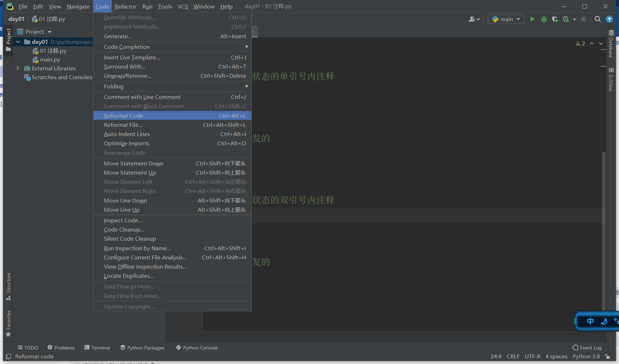Choose Auto-Indent Lines entry
Viewport: 619px width, 364px height.
click(x=172, y=134)
